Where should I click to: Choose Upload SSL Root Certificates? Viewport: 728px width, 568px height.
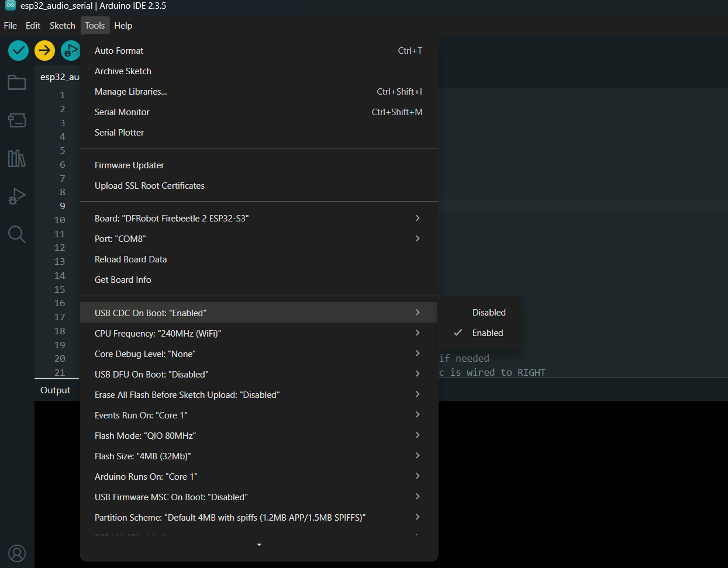click(259, 186)
